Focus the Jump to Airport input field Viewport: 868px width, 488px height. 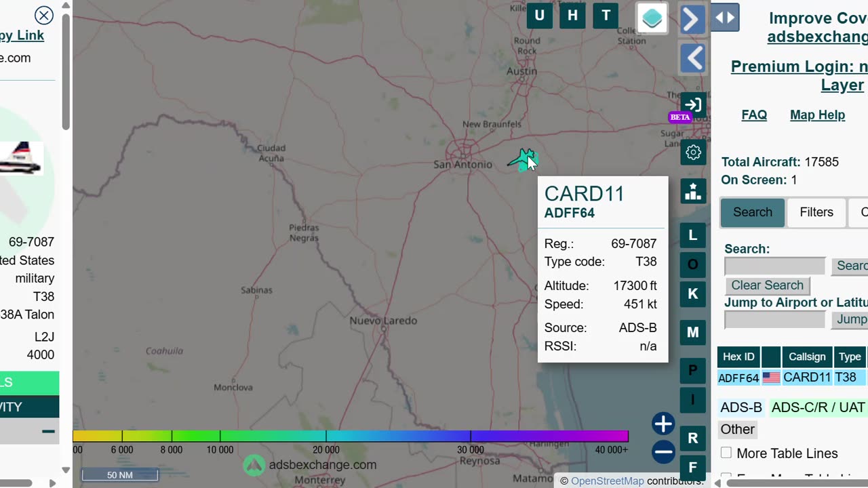pos(775,319)
